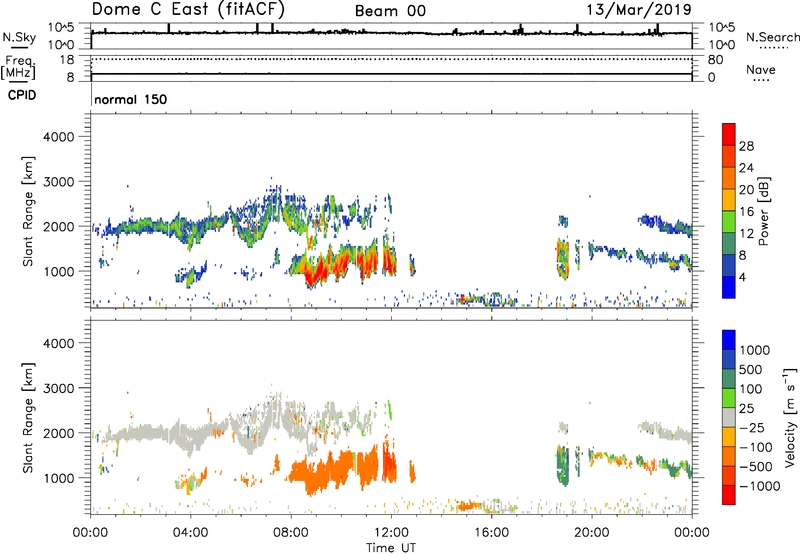
Task: Click the 'CPID' row label
Action: point(22,95)
